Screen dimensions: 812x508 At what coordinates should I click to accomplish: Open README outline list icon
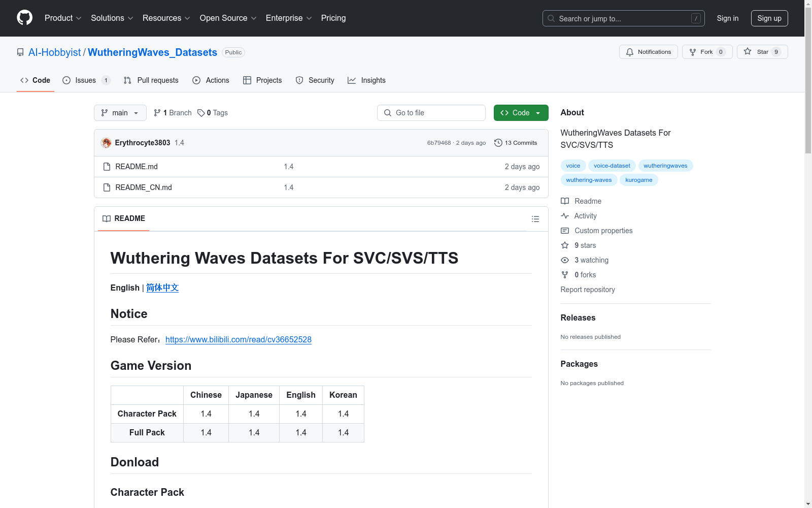point(535,219)
